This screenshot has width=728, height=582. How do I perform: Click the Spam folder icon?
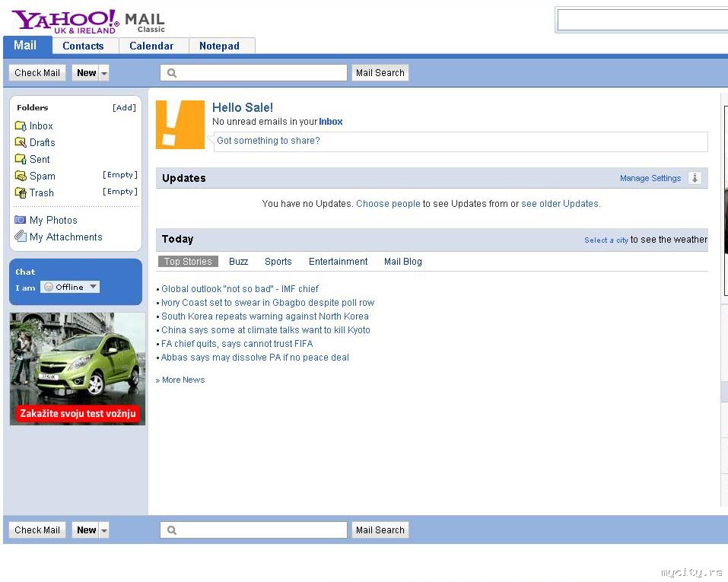click(x=21, y=176)
